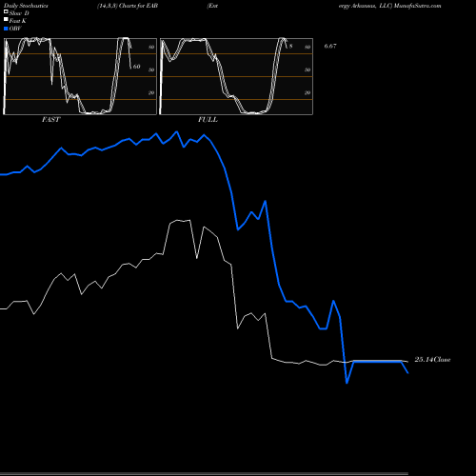Image resolution: width=476 pixels, height=476 pixels.
Task: Click the 'Daily Stochastics' title text
Action: [x=26, y=6]
